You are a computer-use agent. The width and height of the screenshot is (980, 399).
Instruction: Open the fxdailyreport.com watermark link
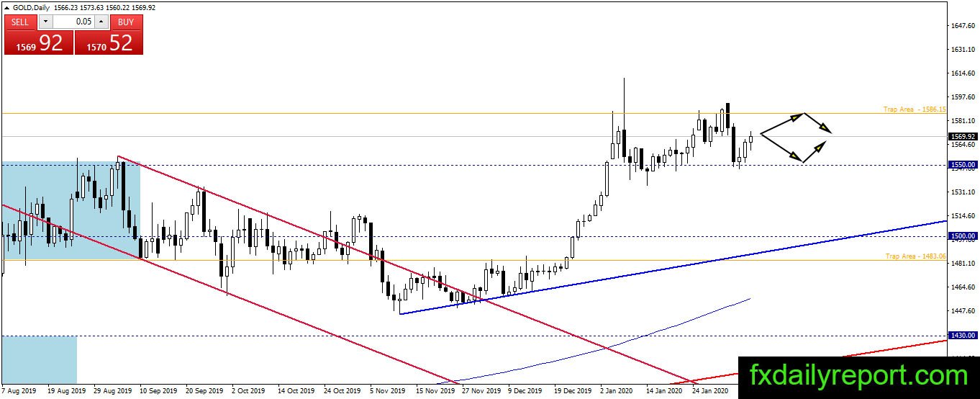click(x=858, y=375)
